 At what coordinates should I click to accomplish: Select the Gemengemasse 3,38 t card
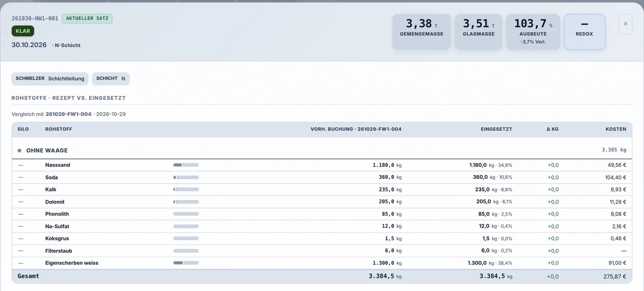coord(421,32)
